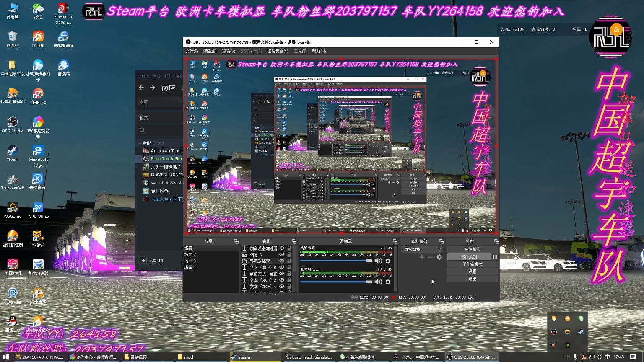This screenshot has height=362, width=644.
Task: Open the 场景集合(S) menu
Action: coord(278,51)
